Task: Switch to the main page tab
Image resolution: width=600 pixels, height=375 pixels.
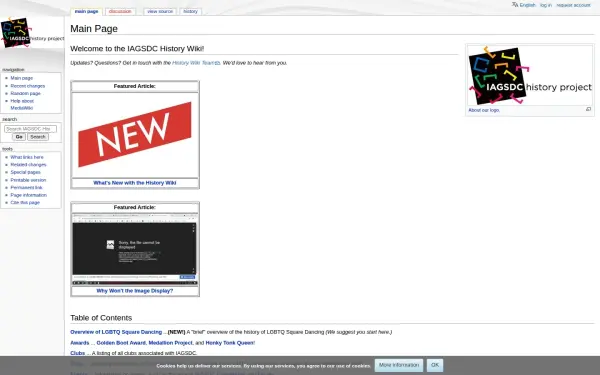Action: [x=86, y=11]
